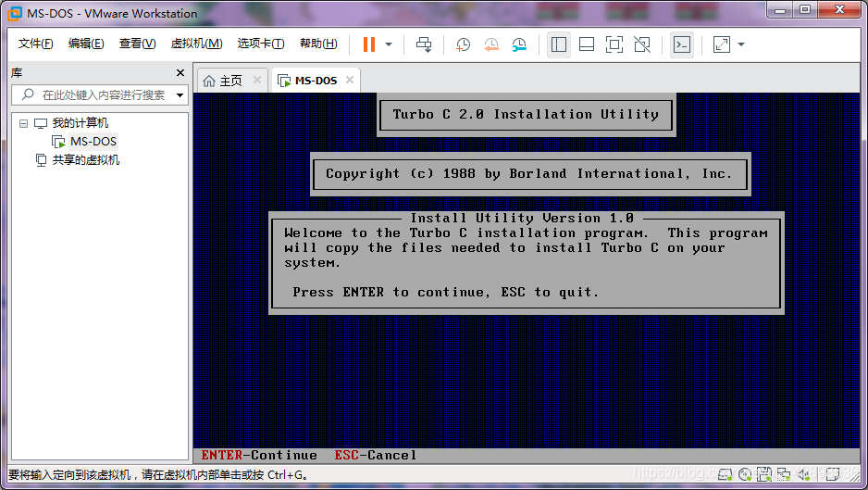Click the VMware Workstation title bar icon
Image resolution: width=868 pixels, height=490 pixels.
(x=15, y=13)
